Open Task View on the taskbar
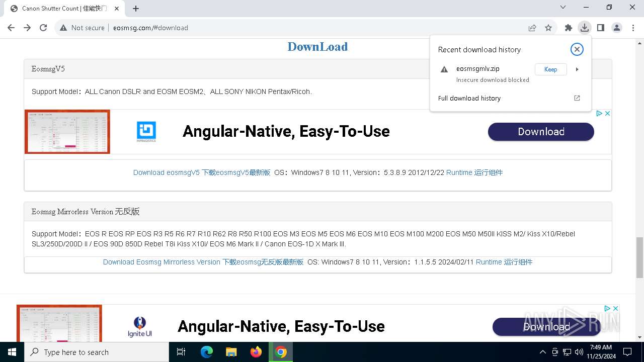644x362 pixels. [182, 352]
